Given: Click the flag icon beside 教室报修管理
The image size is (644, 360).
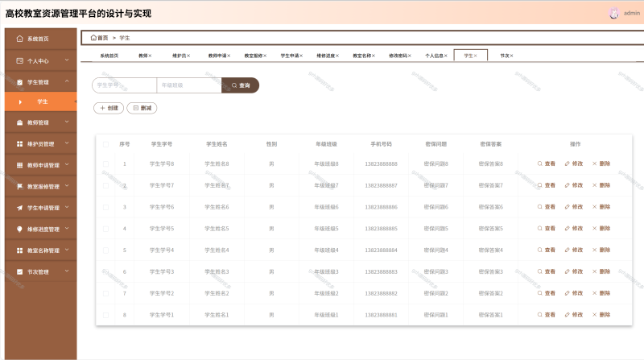Looking at the screenshot, I should coord(19,187).
